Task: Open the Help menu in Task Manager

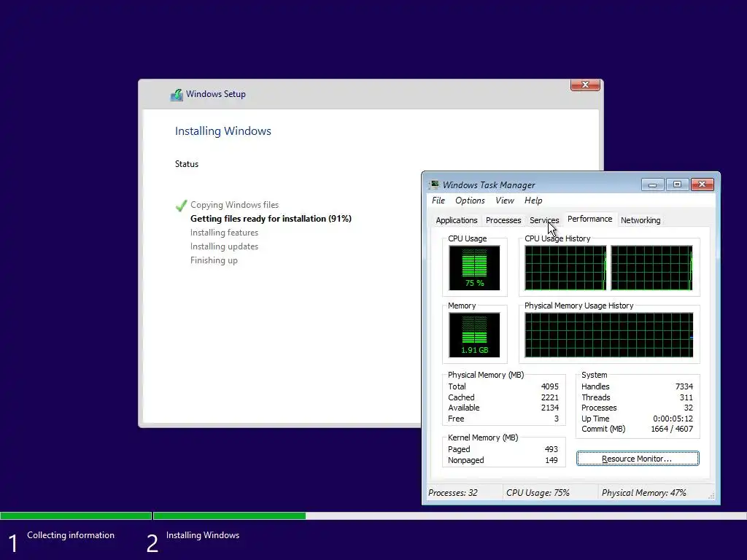Action: (533, 201)
